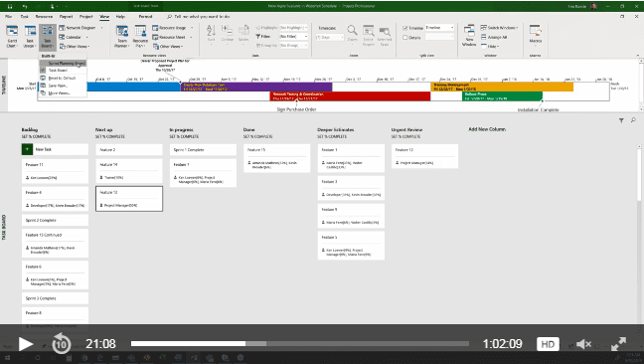Click the Task Usage view icon
This screenshot has height=364, width=644.
[x=30, y=36]
